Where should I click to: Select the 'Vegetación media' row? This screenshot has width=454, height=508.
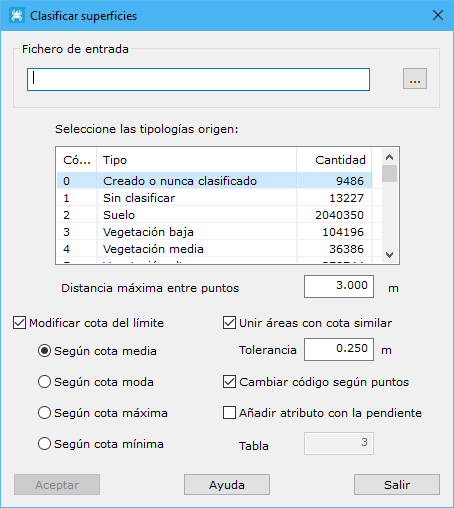coord(215,249)
